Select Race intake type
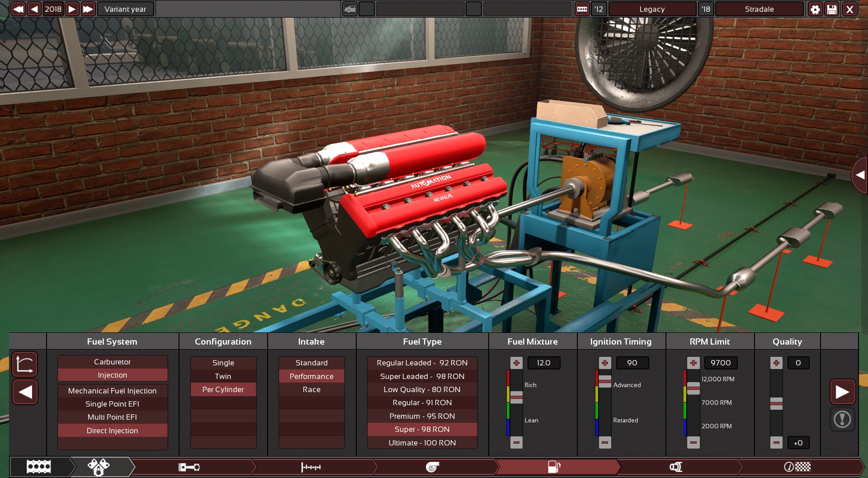Viewport: 868px width, 478px height. 311,389
